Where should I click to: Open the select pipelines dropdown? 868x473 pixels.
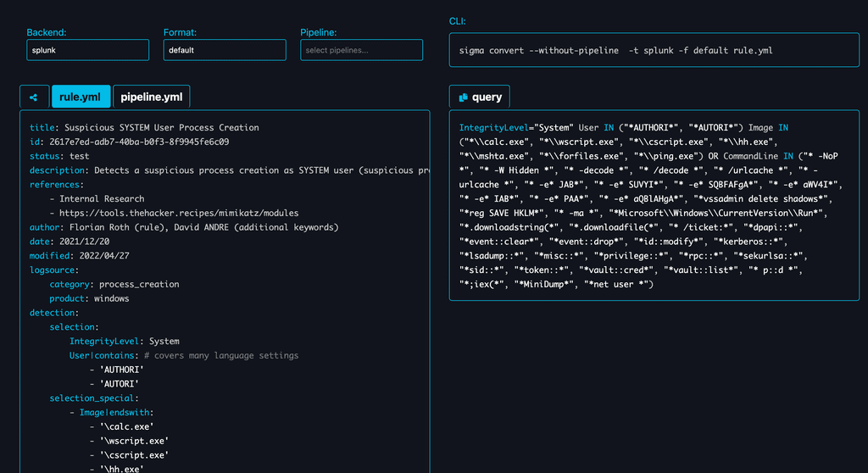click(361, 50)
